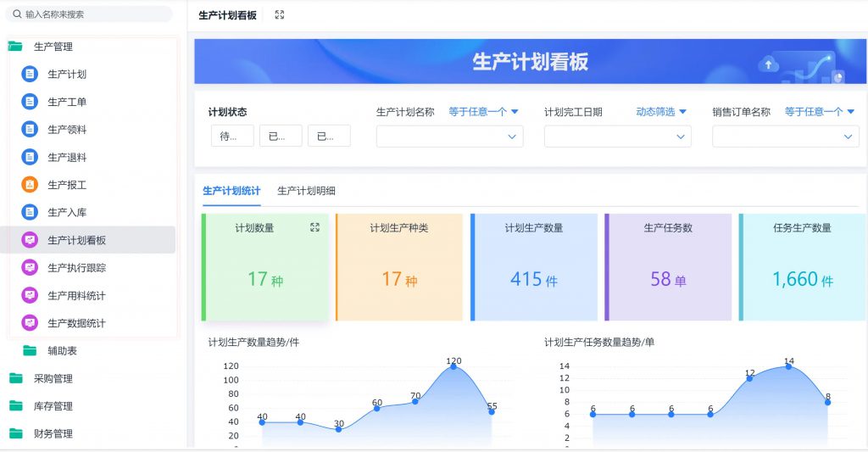
Task: Click the purple 生产计划看板 dashboard icon
Action: pyautogui.click(x=30, y=240)
